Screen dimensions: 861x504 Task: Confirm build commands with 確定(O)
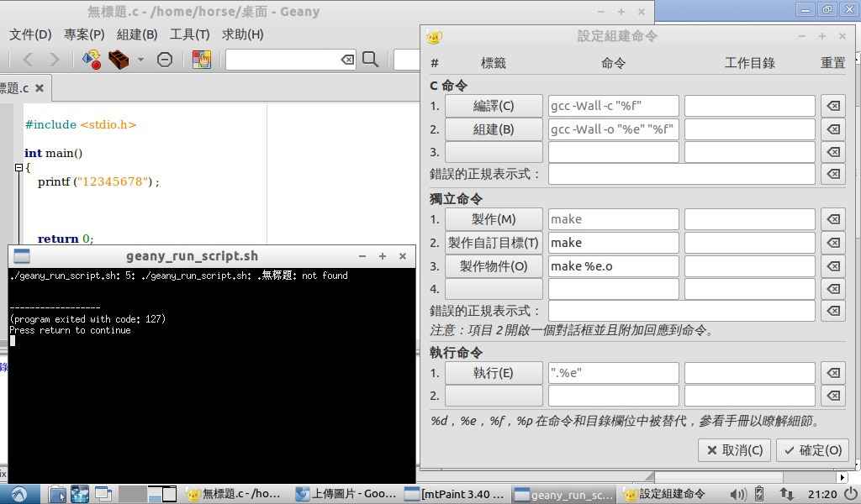813,450
